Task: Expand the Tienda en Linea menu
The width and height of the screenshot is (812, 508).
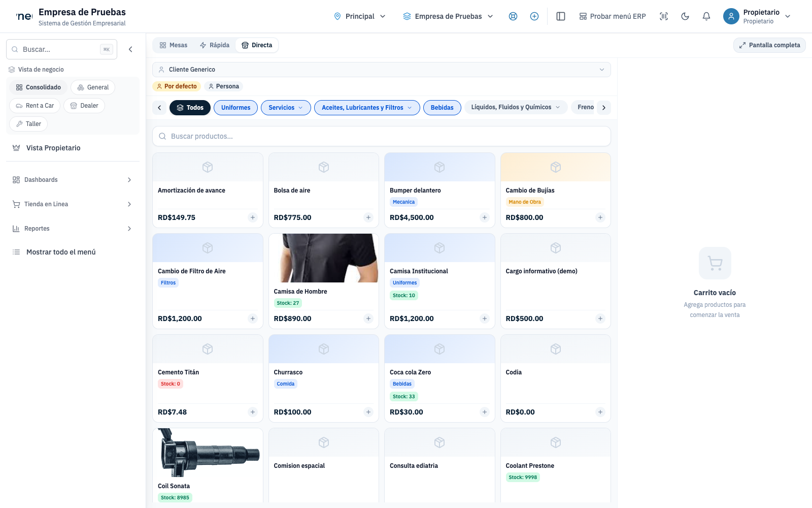Action: (73, 204)
